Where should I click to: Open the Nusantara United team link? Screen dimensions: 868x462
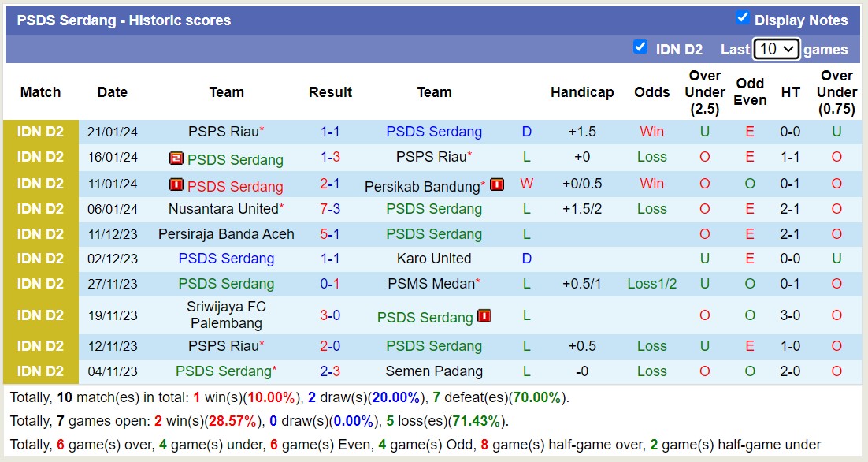point(224,209)
